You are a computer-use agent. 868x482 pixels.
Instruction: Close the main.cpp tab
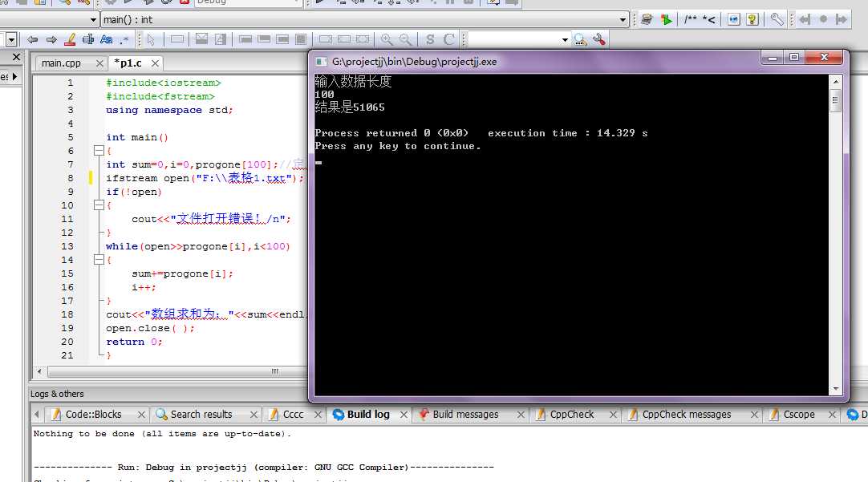point(99,63)
